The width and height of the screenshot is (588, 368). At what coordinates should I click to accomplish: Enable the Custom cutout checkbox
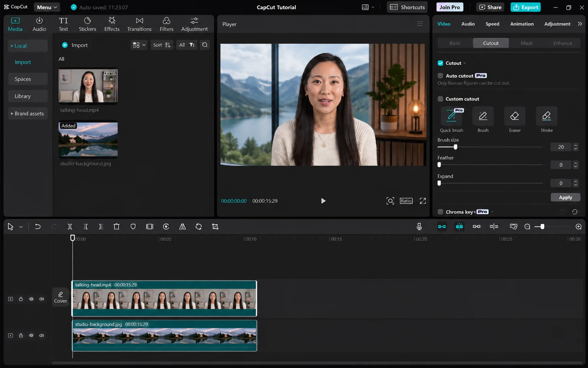440,99
